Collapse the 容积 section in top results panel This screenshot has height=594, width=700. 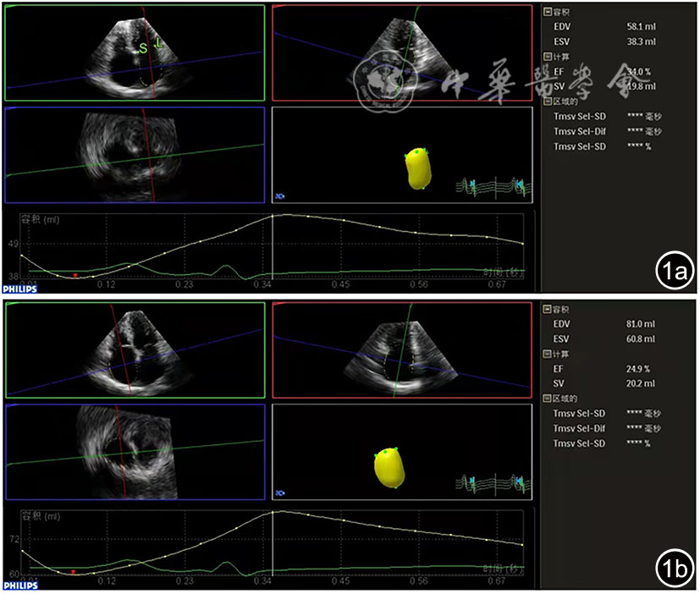pos(546,13)
